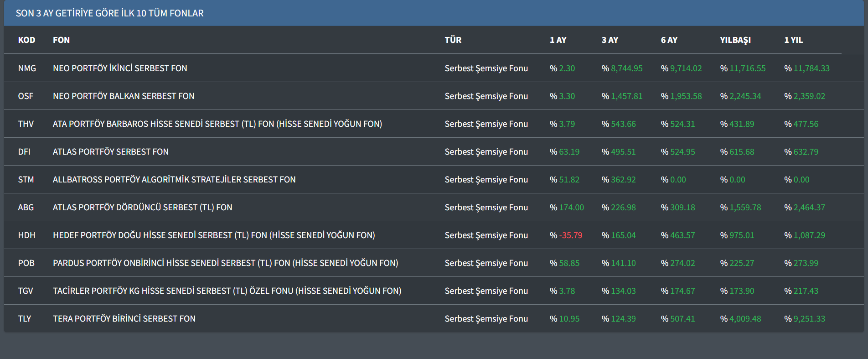
Task: Open HEDEF PORTFÖY DOĞU fund
Action: point(214,235)
